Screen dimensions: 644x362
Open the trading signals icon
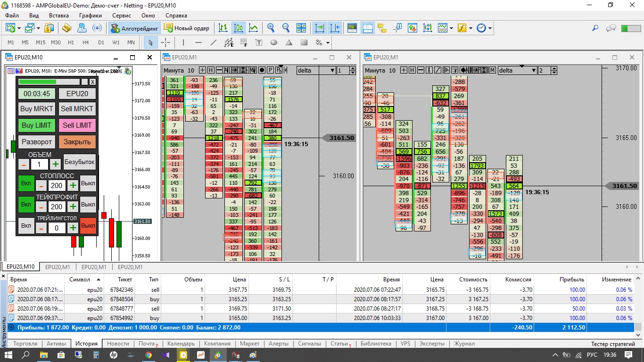pyautogui.click(x=97, y=28)
